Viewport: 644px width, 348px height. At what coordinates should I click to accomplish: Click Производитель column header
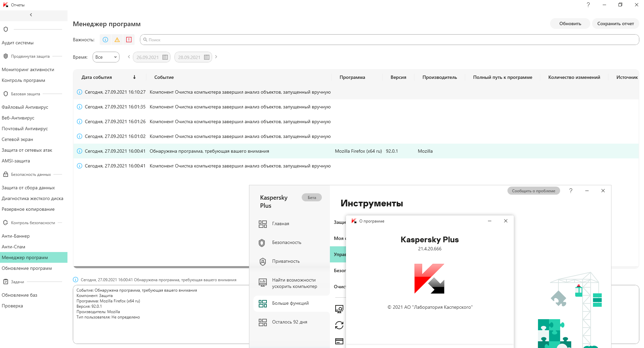click(x=440, y=77)
